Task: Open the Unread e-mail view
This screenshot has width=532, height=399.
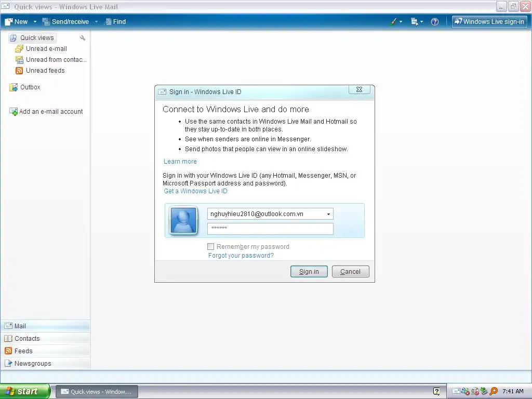Action: pyautogui.click(x=41, y=48)
